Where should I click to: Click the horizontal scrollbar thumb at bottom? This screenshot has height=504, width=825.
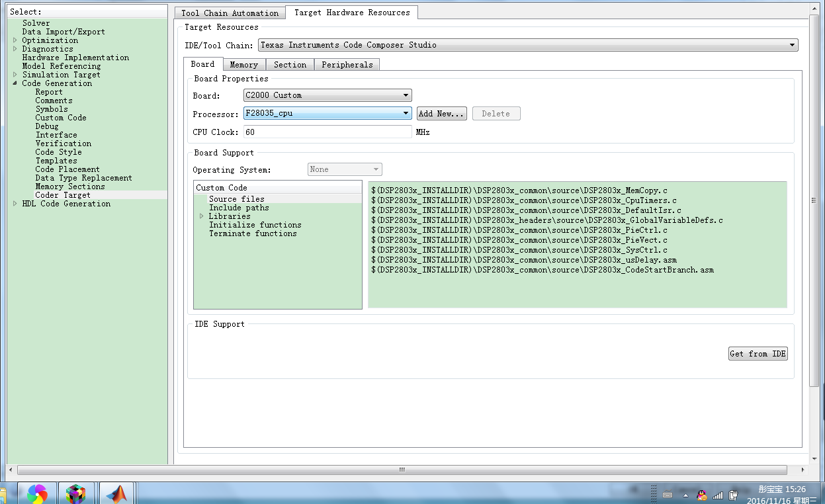click(x=402, y=470)
